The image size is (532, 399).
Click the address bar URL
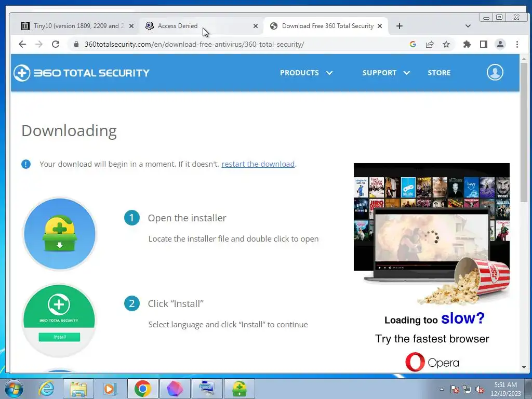click(x=194, y=45)
